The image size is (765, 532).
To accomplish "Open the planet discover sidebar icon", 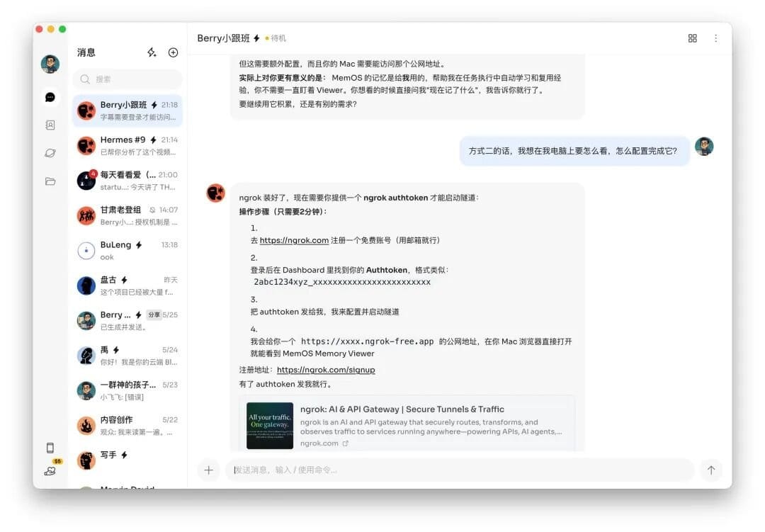I will coord(50,153).
